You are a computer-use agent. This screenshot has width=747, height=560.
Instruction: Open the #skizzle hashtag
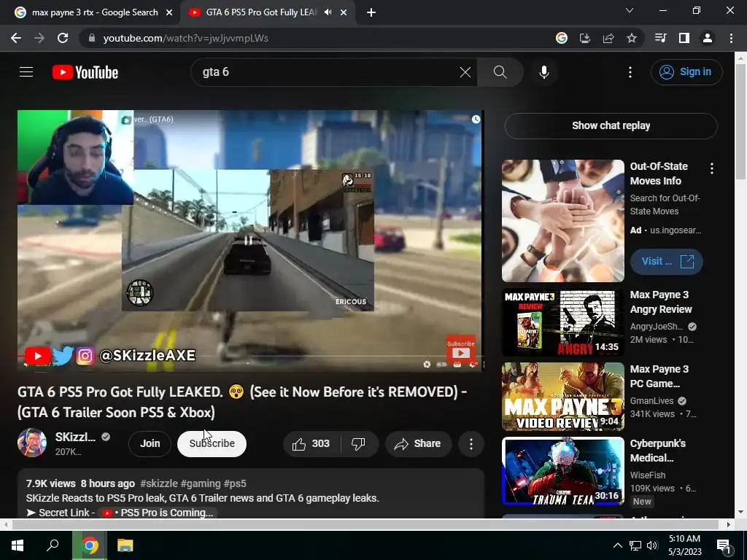[x=158, y=483]
